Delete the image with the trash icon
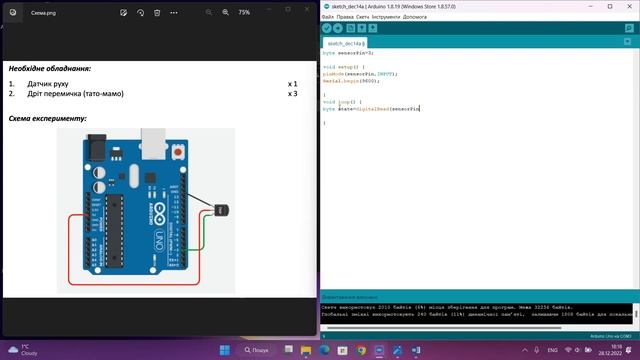 pos(157,13)
